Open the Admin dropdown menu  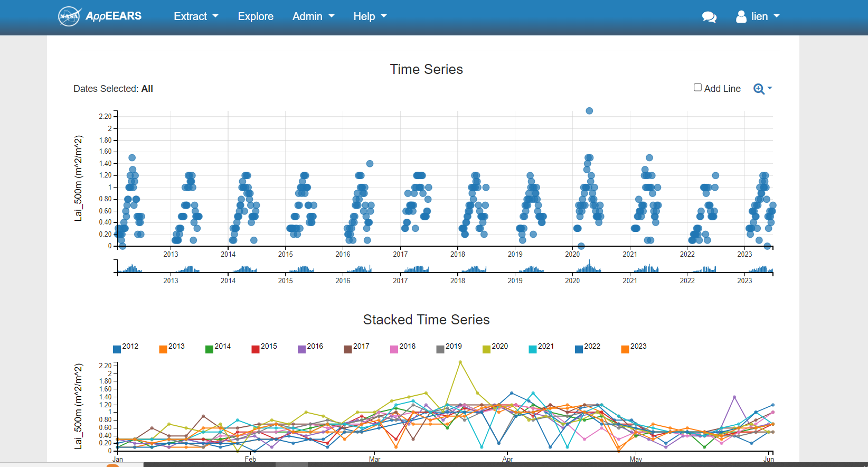[314, 16]
